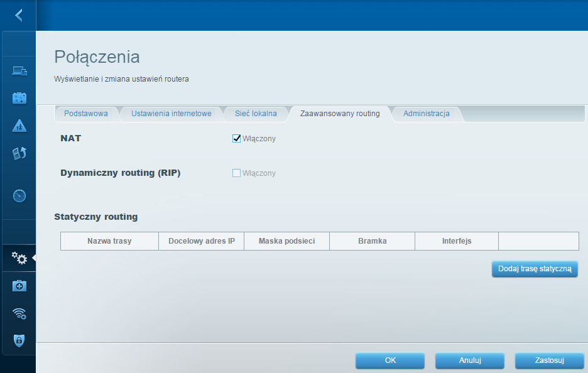Open the Ustawienia internetowe tab

point(171,114)
